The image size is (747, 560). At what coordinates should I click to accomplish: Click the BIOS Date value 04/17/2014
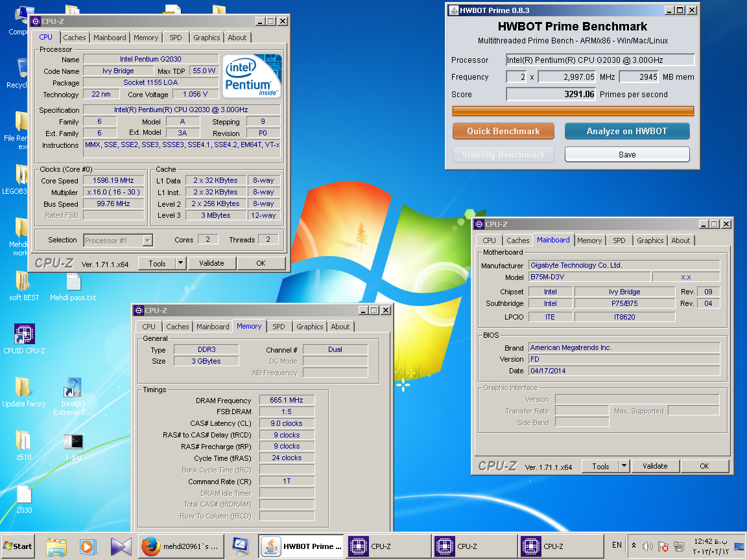(x=624, y=371)
